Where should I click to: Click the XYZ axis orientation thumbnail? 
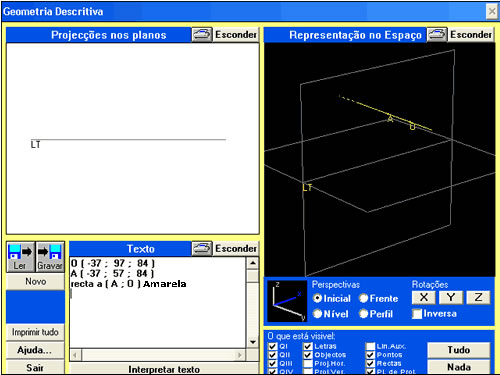click(x=287, y=301)
